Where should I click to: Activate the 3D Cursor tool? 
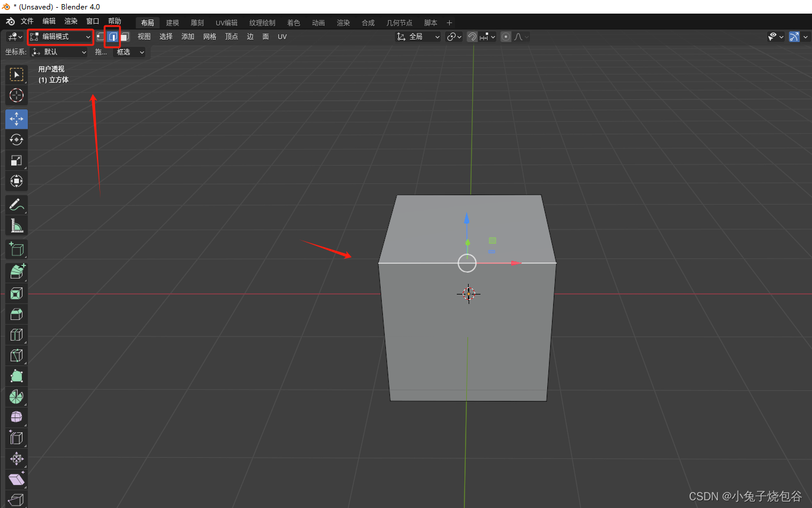(x=17, y=95)
